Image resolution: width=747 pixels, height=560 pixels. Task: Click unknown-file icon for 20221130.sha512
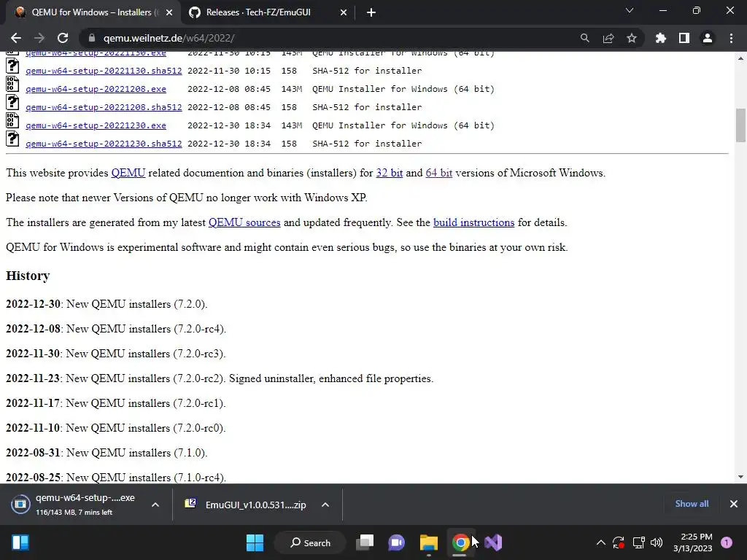pos(13,66)
